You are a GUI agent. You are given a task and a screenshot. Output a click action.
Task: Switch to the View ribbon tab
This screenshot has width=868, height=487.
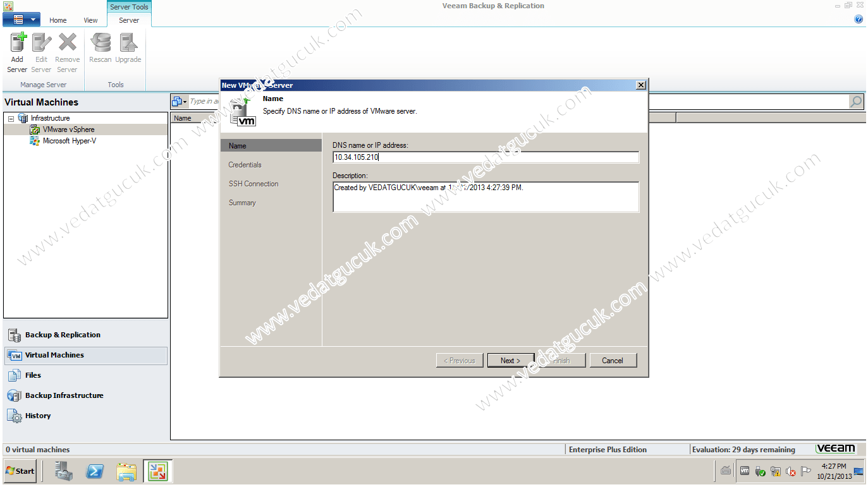point(91,20)
